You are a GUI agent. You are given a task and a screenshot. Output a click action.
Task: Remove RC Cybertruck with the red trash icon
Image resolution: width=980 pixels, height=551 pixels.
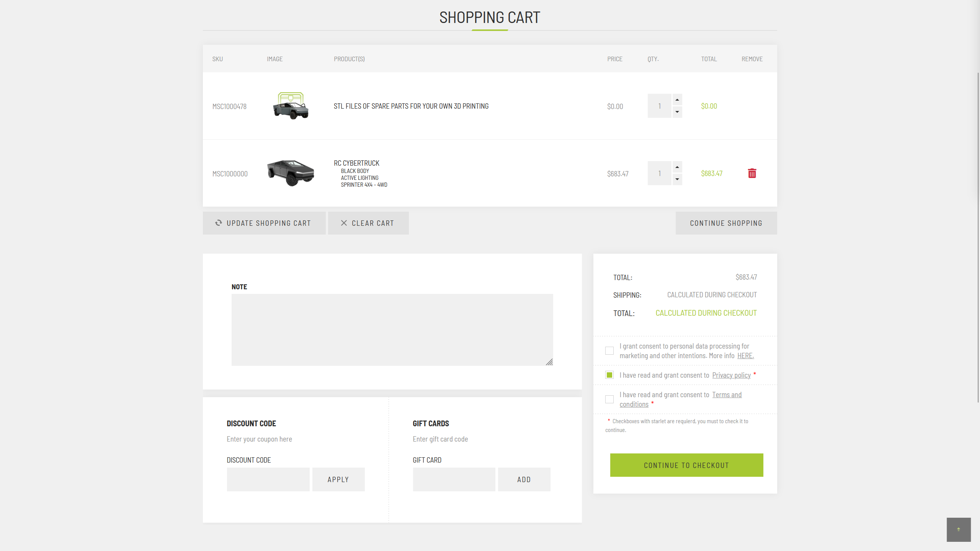coord(752,173)
